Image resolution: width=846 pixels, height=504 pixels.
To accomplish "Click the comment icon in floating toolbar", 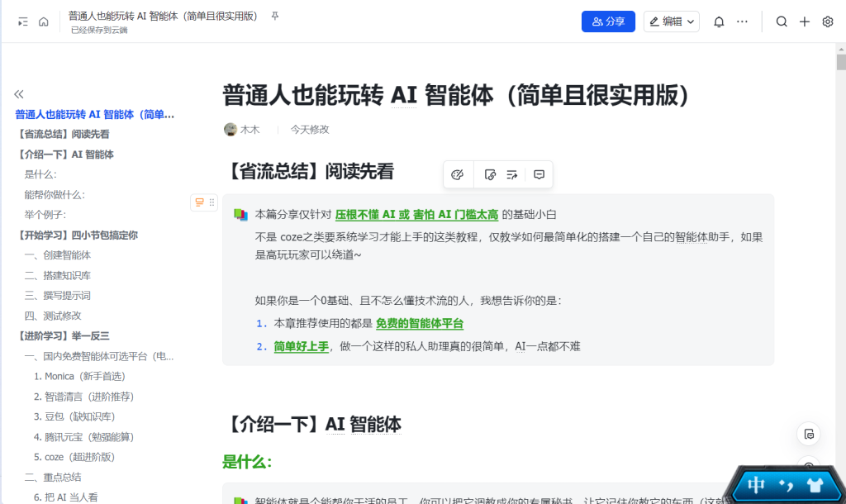I will click(539, 174).
